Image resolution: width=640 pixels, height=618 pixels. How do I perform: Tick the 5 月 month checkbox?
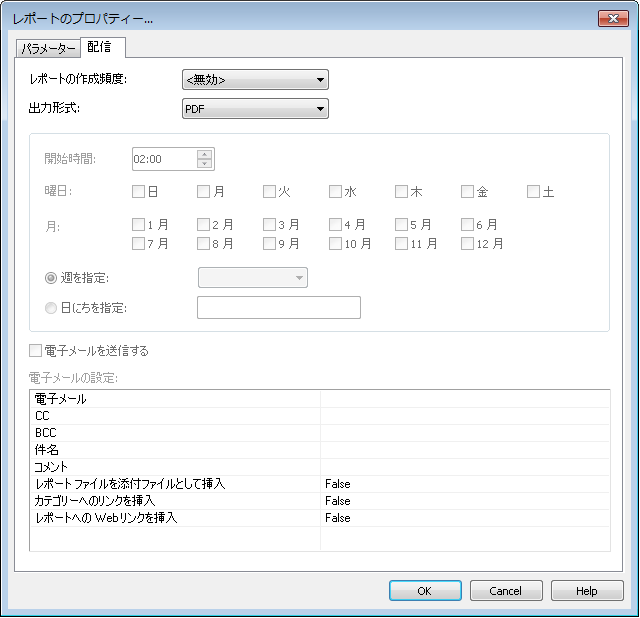click(x=402, y=225)
